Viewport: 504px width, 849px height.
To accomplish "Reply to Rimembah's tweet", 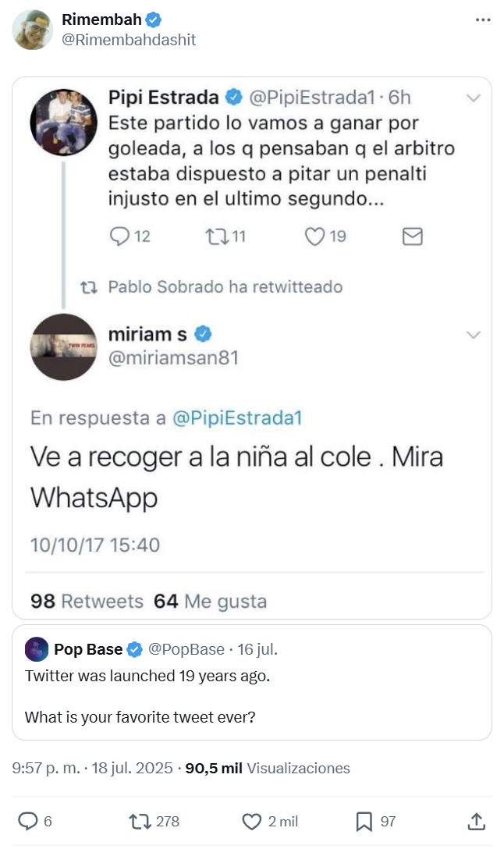I will pos(30,821).
